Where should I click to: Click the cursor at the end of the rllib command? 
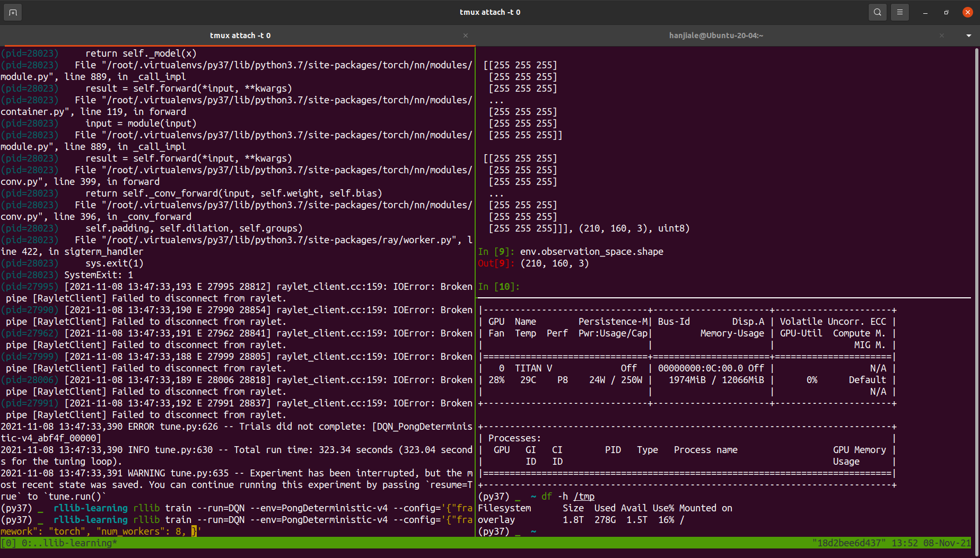194,532
